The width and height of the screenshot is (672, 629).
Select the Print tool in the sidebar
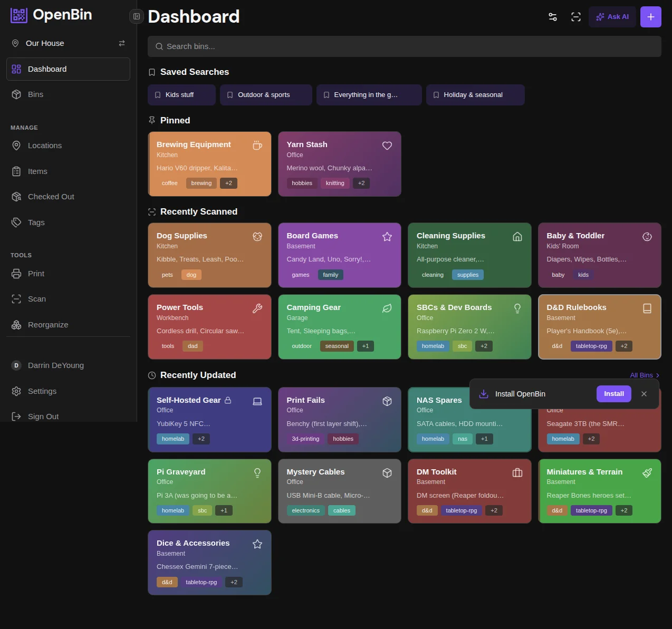[36, 273]
